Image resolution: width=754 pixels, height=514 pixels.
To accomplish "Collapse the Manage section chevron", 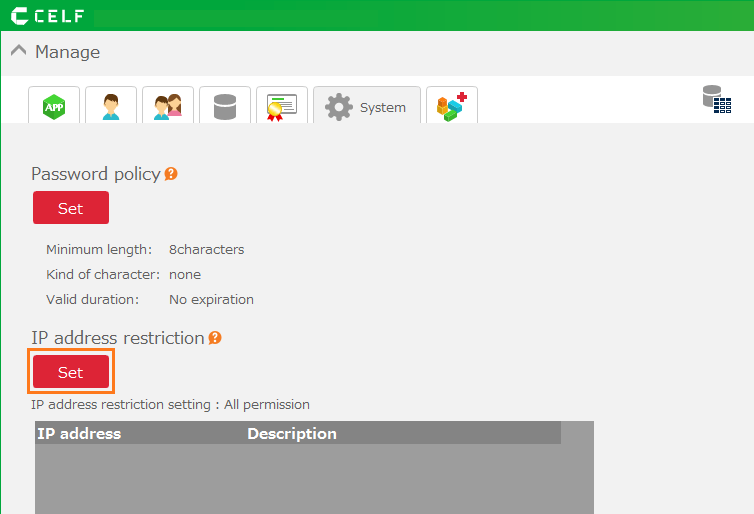I will pyautogui.click(x=18, y=51).
